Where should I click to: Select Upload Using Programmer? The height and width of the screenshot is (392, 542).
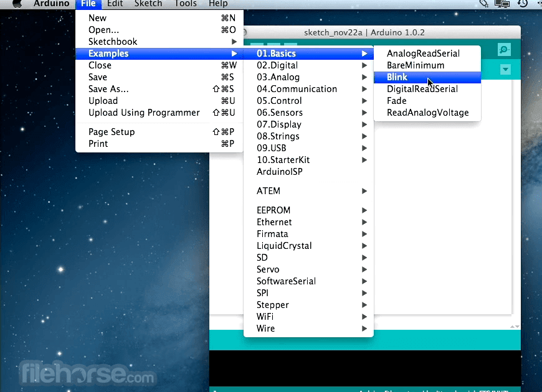(x=159, y=113)
